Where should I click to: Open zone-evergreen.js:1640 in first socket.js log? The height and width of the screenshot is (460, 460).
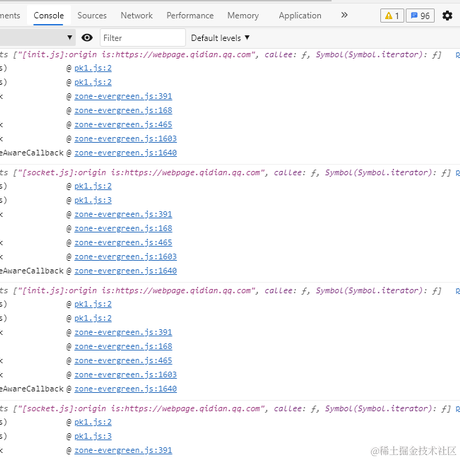(x=125, y=271)
